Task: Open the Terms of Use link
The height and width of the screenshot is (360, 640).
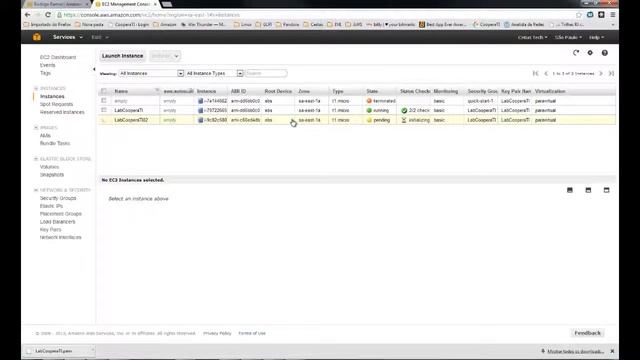Action: pyautogui.click(x=252, y=333)
